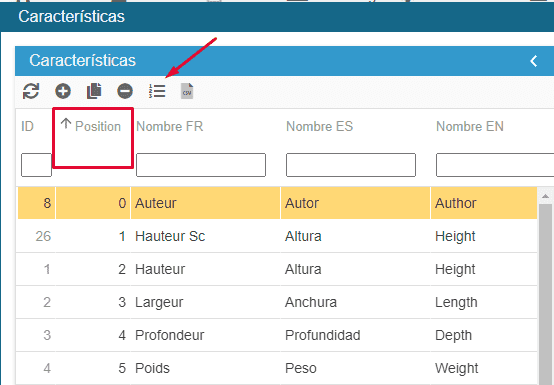Select the Auteur row
554x385 pixels.
pos(277,203)
